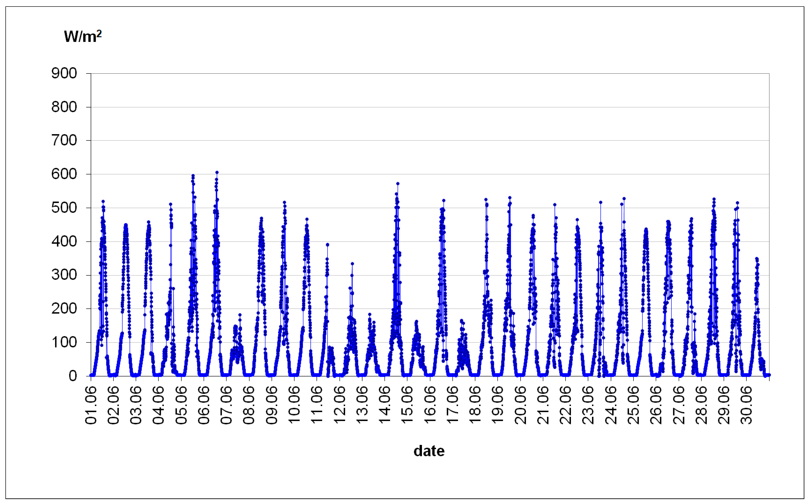812x504 pixels.
Task: Click the 17.06 date tick label
Action: click(453, 405)
